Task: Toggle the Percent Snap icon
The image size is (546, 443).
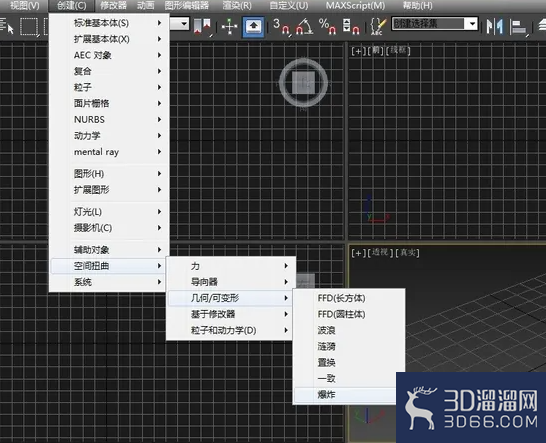Action: 327,27
